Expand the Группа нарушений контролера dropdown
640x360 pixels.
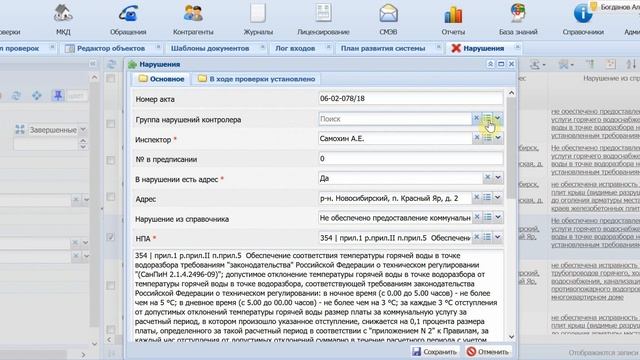click(x=498, y=118)
